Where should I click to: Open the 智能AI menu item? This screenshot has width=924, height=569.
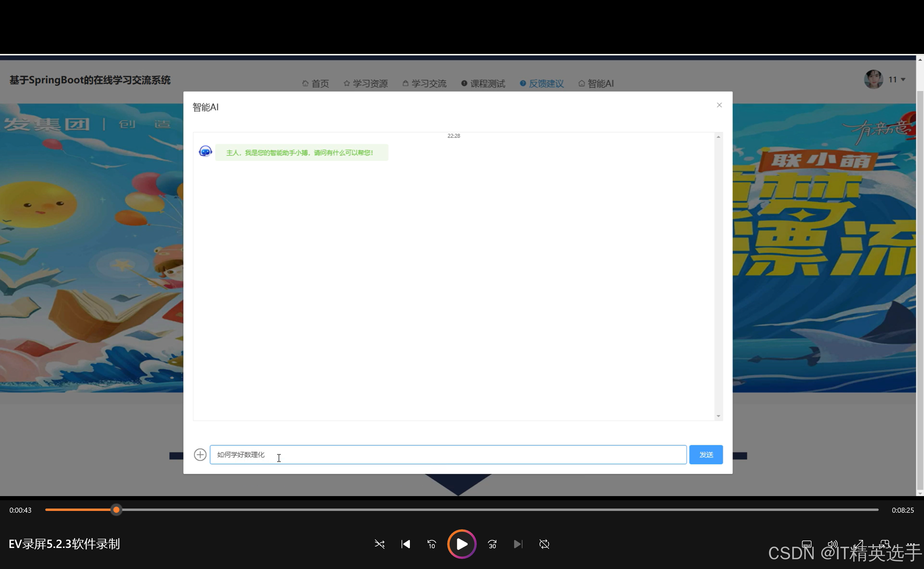[596, 84]
